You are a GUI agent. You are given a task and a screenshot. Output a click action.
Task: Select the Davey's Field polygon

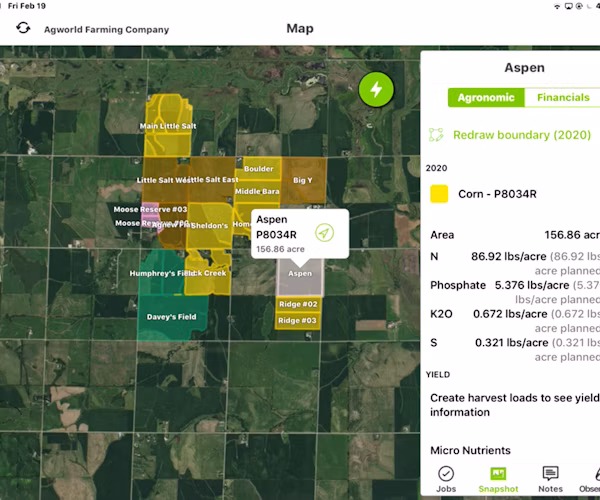pyautogui.click(x=171, y=317)
